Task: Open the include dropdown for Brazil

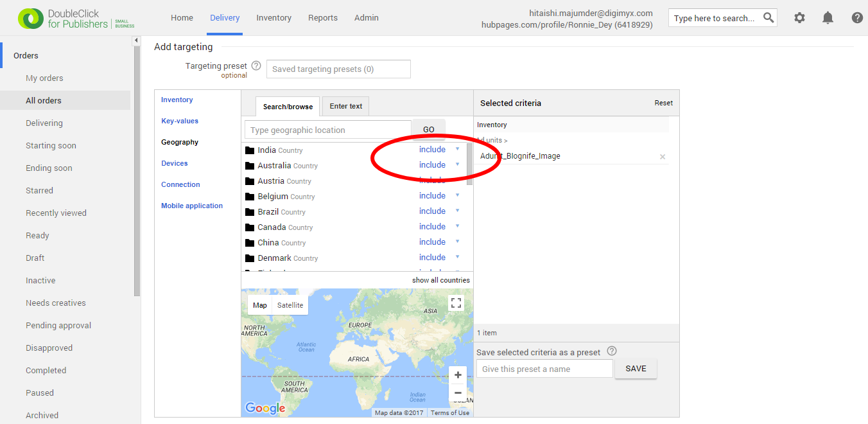Action: point(456,211)
